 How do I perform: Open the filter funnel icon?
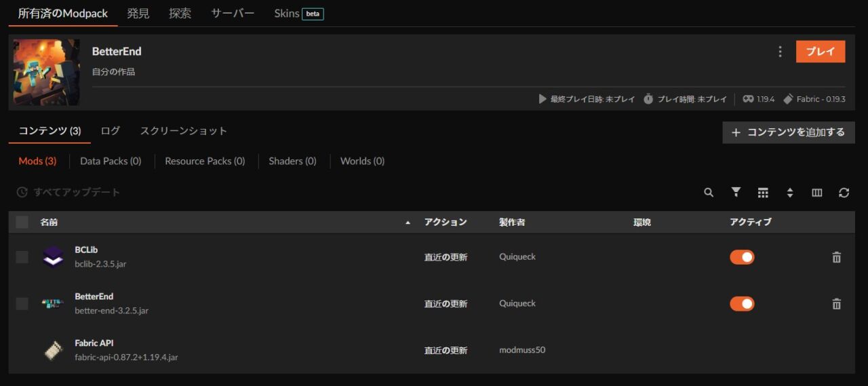[x=736, y=193]
